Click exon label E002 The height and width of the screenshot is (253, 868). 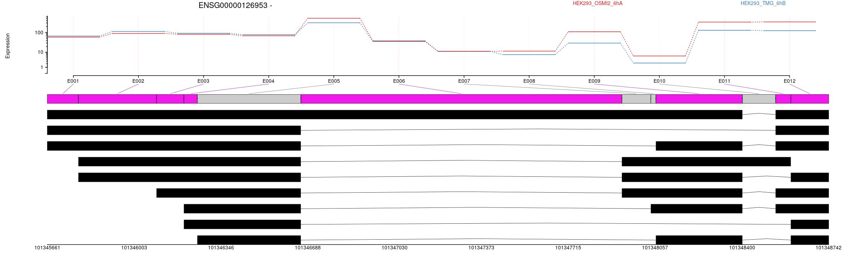tap(138, 81)
